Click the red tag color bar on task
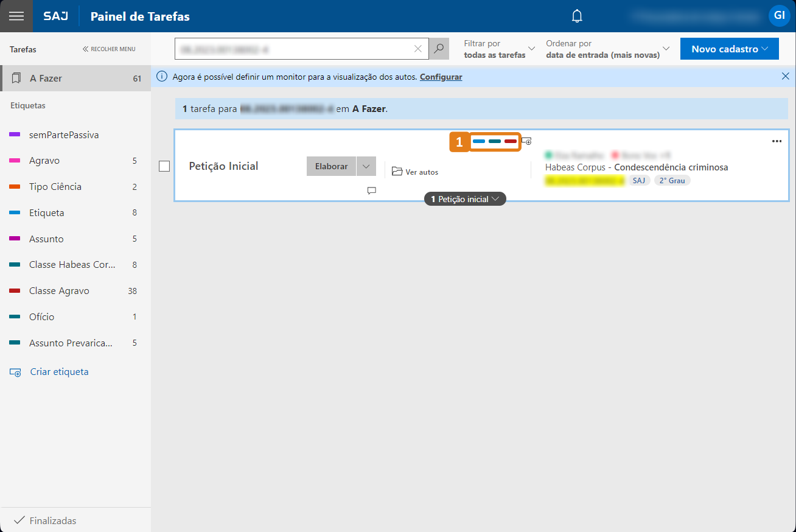Viewport: 796px width, 532px height. (x=511, y=141)
